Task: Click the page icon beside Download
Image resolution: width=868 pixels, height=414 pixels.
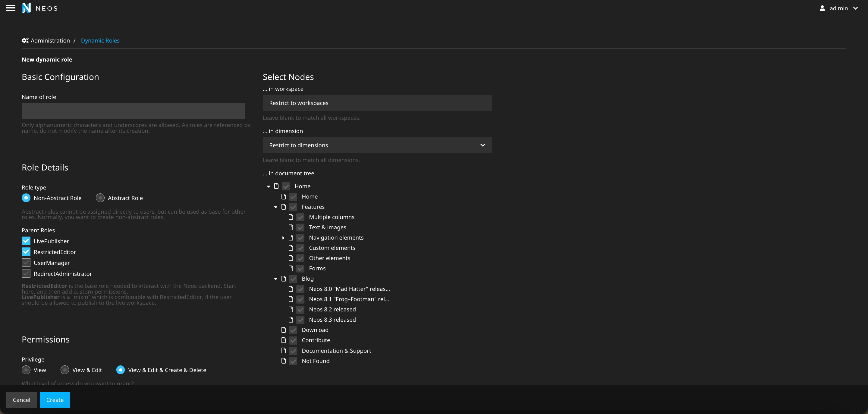Action: coord(283,330)
